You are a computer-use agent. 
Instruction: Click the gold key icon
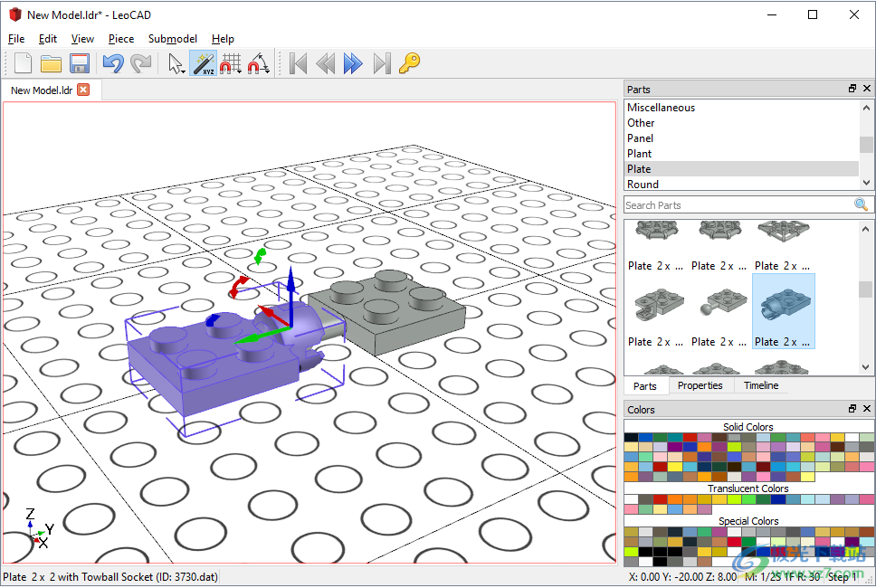click(x=409, y=63)
